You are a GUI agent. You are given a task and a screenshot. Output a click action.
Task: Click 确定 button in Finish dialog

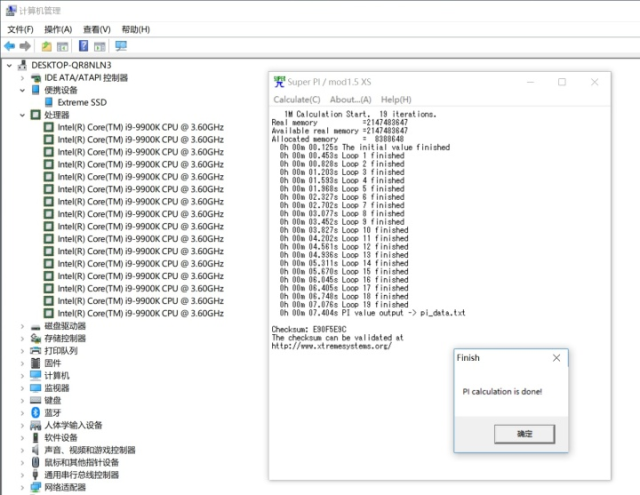coord(524,434)
